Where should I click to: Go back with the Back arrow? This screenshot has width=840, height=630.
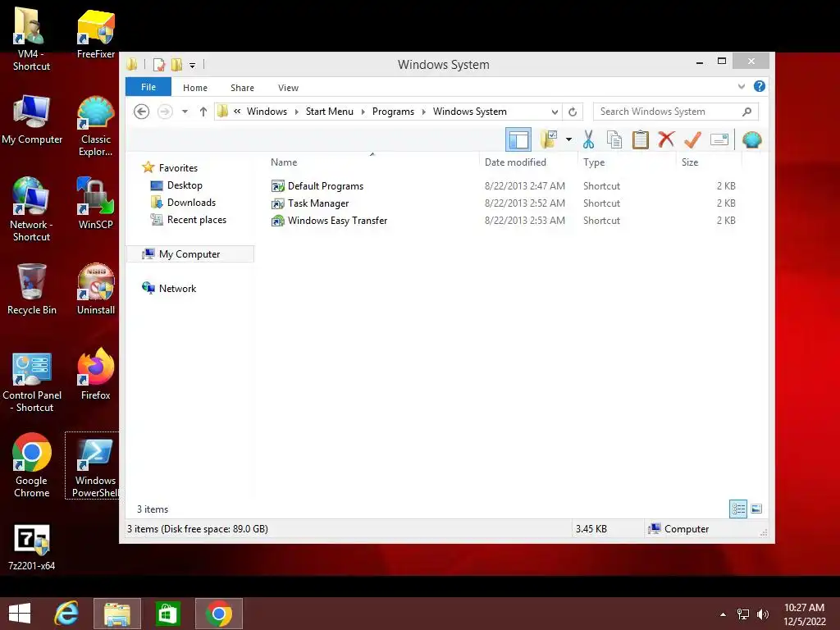[x=141, y=112]
